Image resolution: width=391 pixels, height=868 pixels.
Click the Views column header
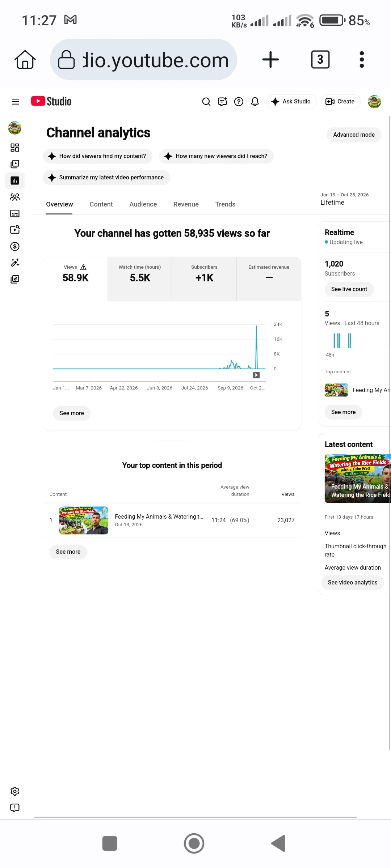[x=288, y=494]
